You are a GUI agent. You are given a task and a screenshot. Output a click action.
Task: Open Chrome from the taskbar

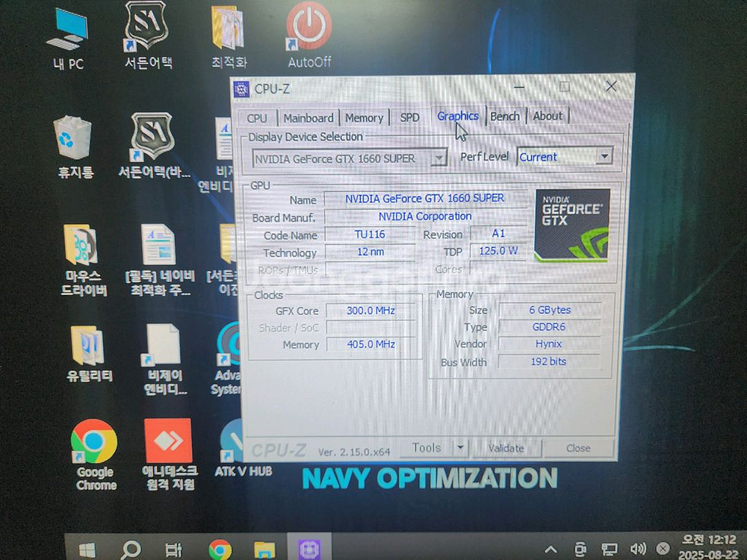coord(220,550)
